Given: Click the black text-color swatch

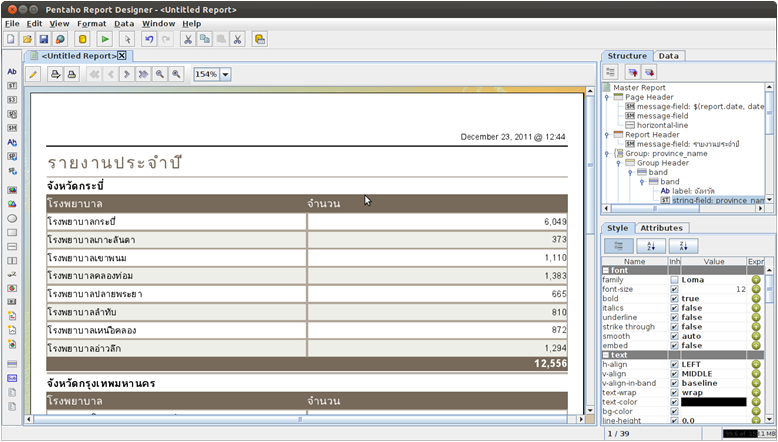Looking at the screenshot, I should coord(713,402).
